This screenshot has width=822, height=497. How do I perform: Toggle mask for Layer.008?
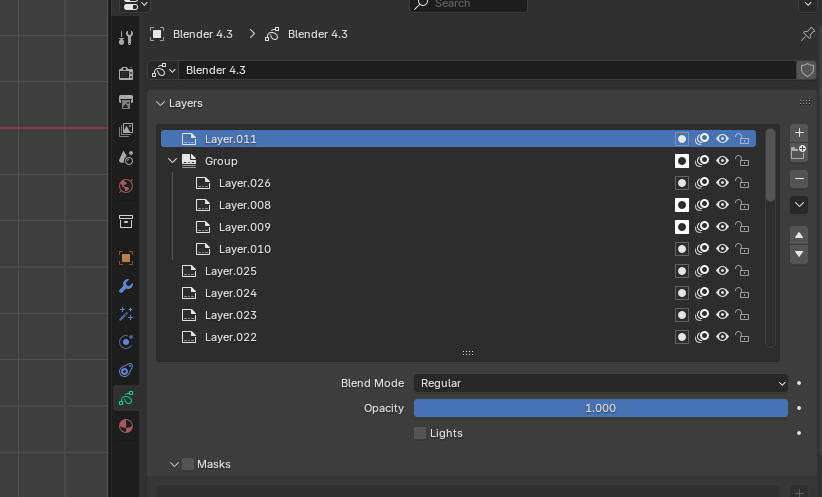682,205
